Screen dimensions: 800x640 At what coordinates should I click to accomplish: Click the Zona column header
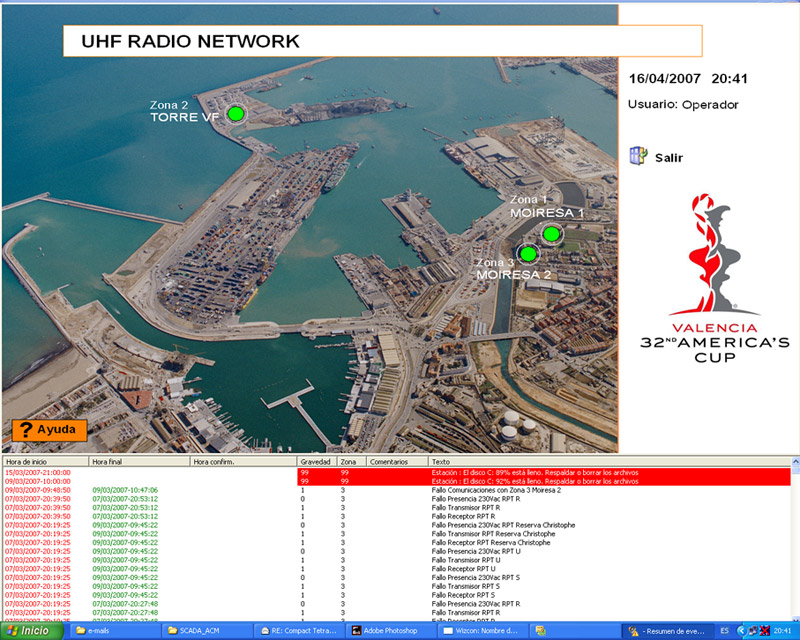point(349,462)
